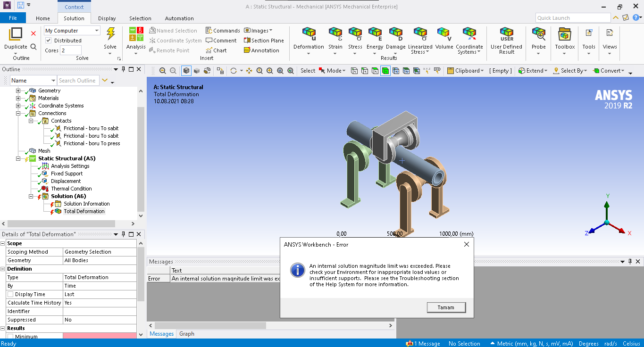Open the Toolbox icon
This screenshot has width=644, height=347.
(x=565, y=34)
